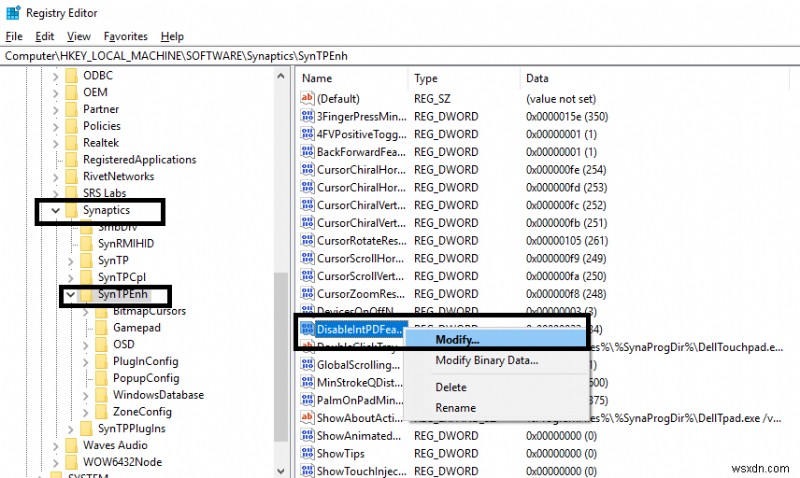Image resolution: width=800 pixels, height=478 pixels.
Task: Click the CursorRotateRes DWORD icon
Action: pos(307,240)
